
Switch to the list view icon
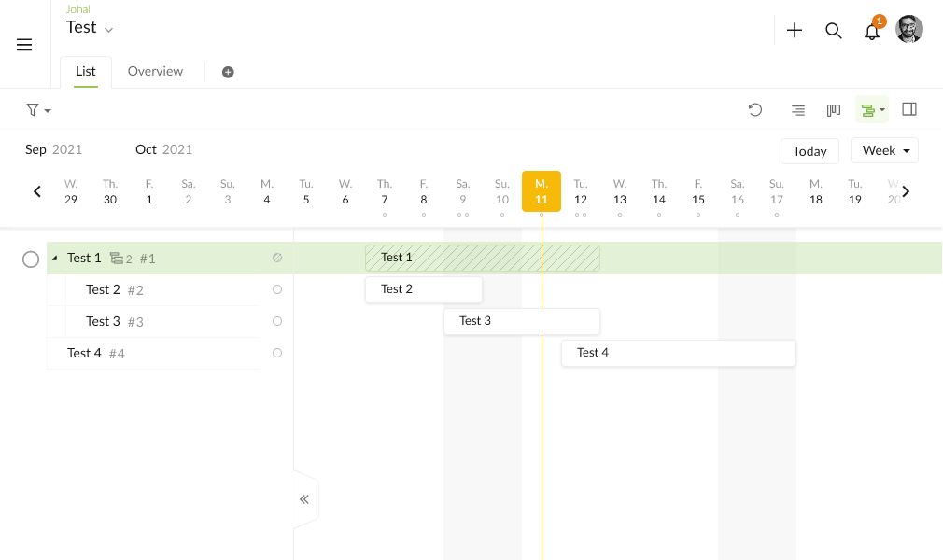click(798, 110)
